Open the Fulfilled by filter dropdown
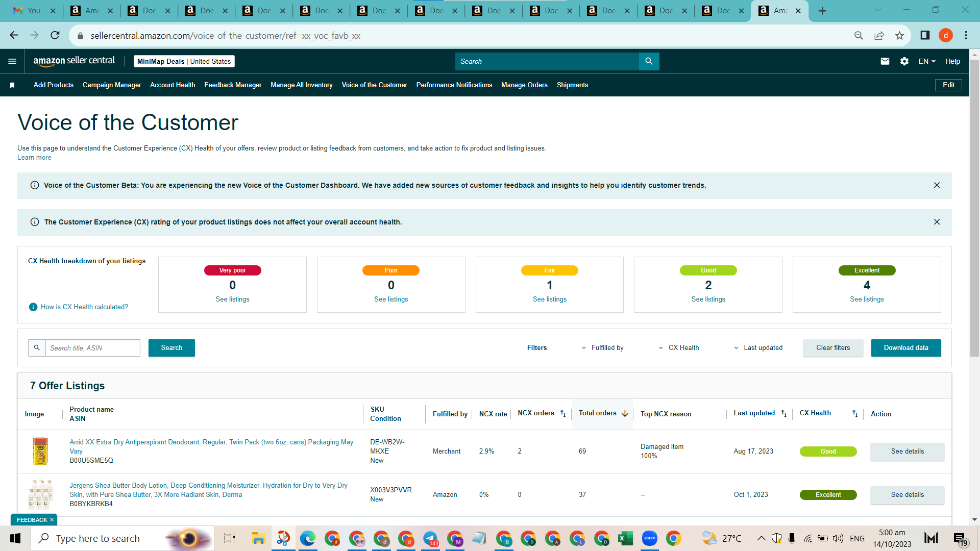Image resolution: width=980 pixels, height=551 pixels. click(603, 348)
